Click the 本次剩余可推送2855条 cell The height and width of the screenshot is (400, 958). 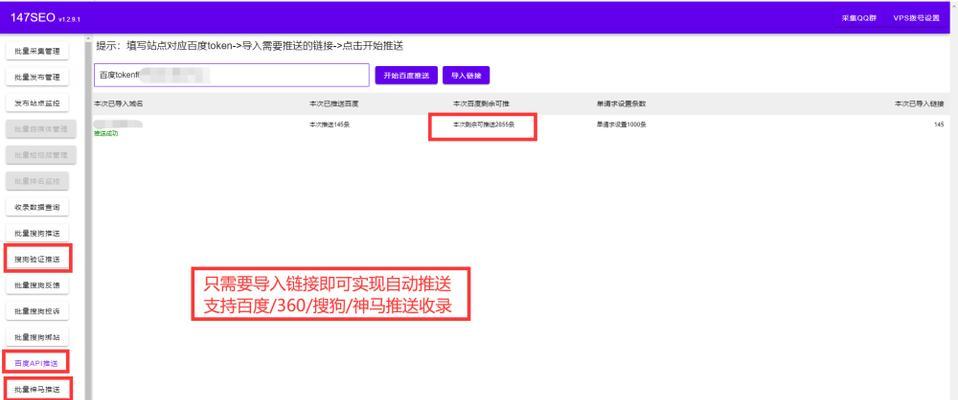pyautogui.click(x=483, y=125)
